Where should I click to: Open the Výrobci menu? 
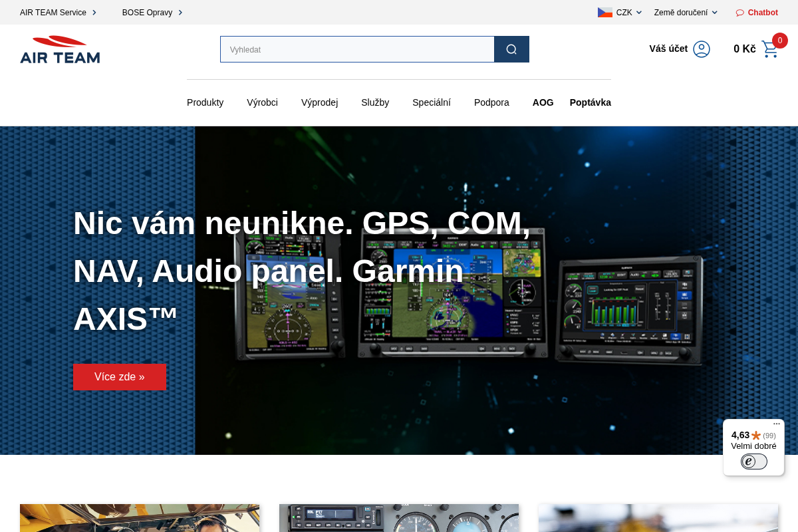pos(262,102)
